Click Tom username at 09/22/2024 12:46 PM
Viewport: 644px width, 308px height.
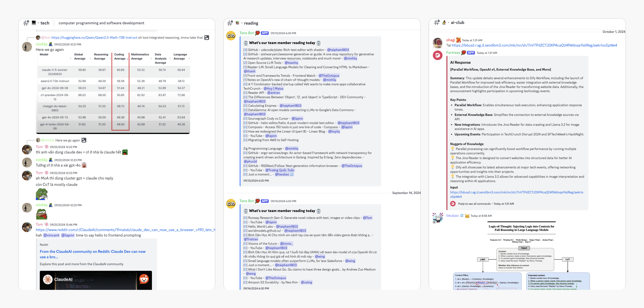[39, 225]
